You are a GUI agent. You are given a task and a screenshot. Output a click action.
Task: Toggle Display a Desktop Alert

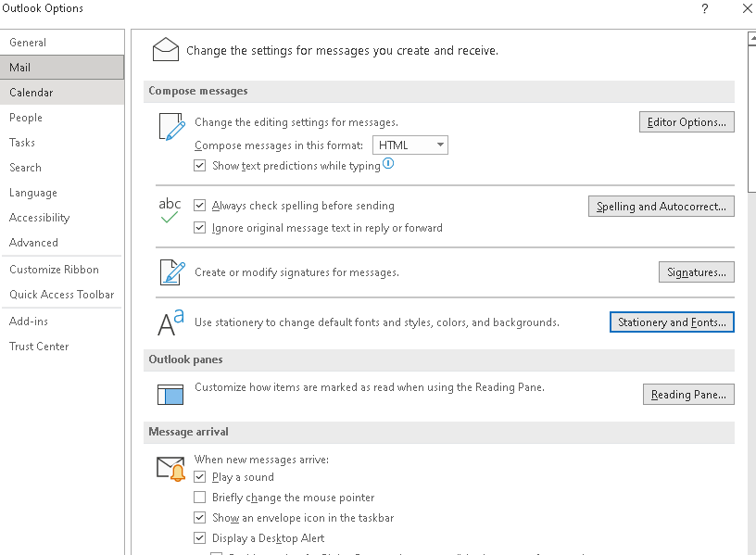tap(199, 537)
